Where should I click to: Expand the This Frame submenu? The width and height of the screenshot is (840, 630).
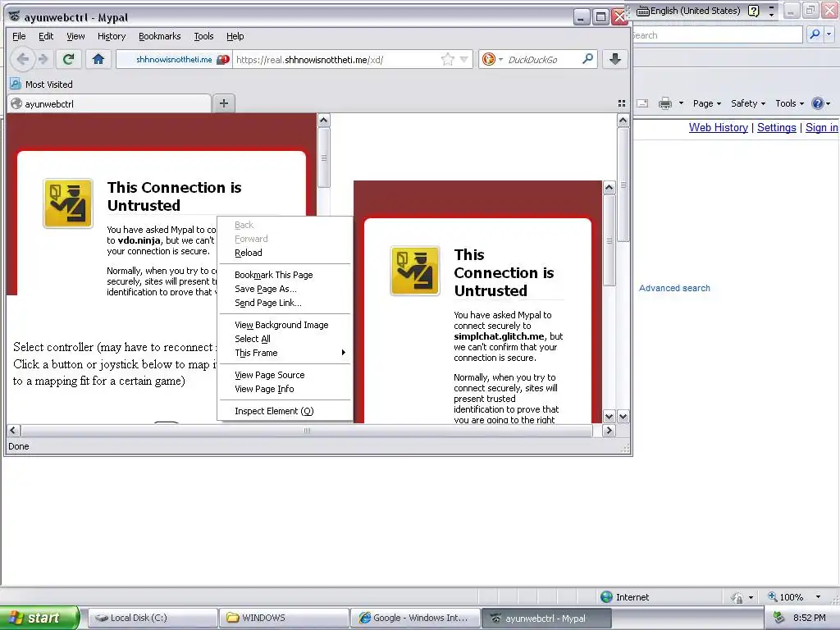click(285, 353)
